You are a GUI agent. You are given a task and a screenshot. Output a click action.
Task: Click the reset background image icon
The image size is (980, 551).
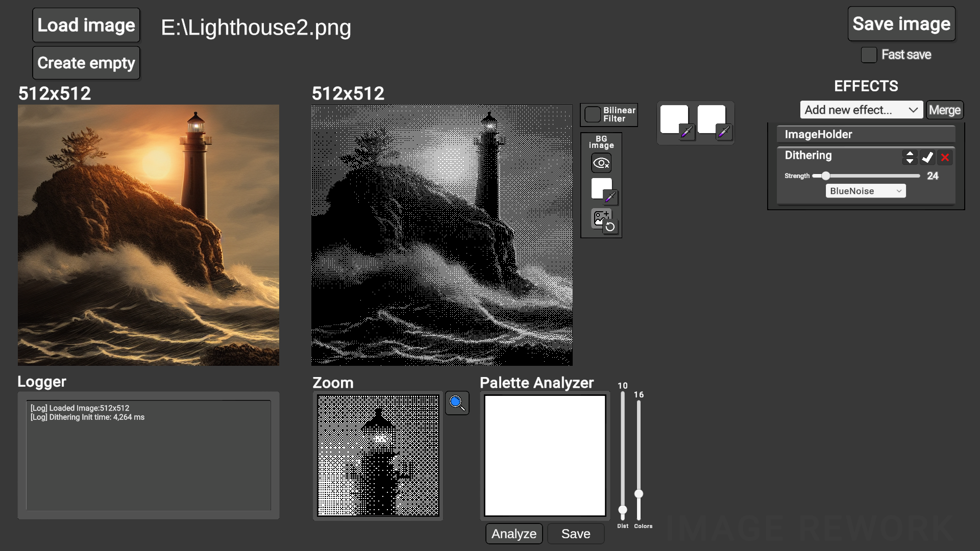(610, 227)
